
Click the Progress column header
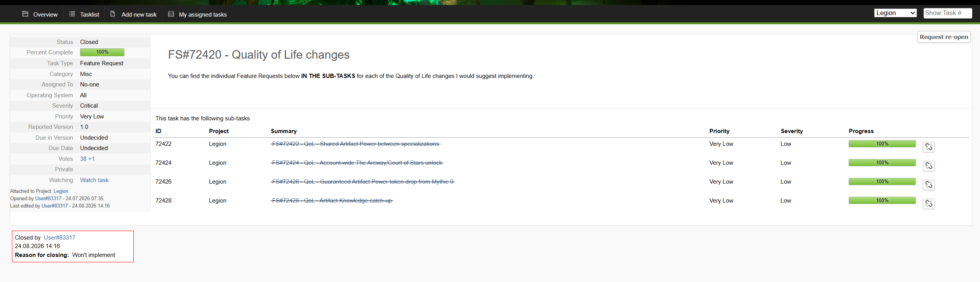coord(861,131)
